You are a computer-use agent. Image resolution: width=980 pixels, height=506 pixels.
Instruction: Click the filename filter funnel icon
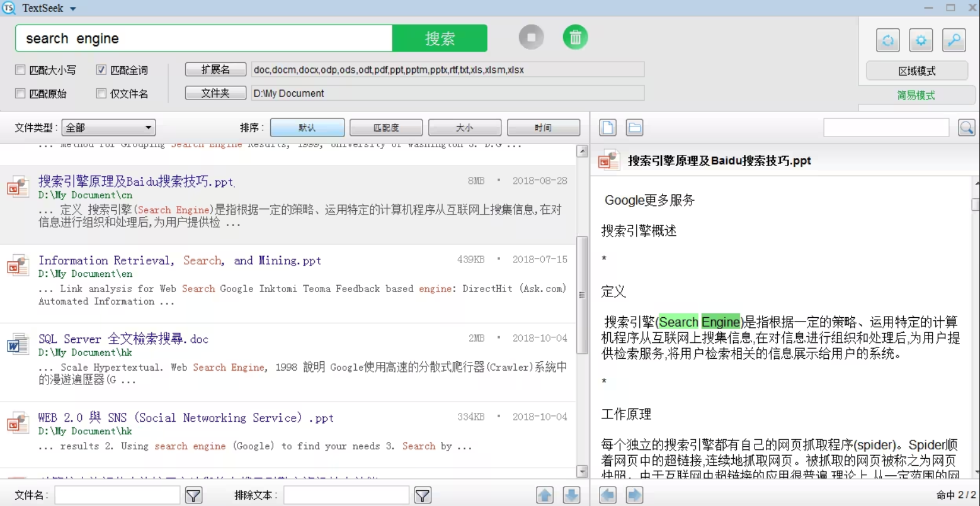pos(193,495)
